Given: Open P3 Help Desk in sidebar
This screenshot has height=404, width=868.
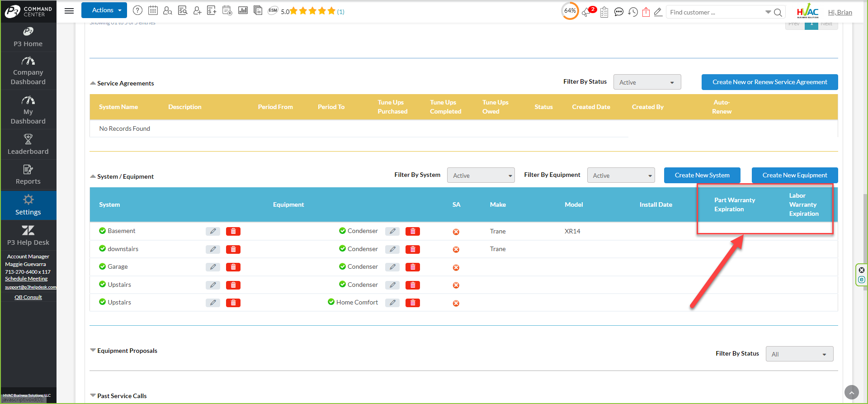Looking at the screenshot, I should (28, 236).
